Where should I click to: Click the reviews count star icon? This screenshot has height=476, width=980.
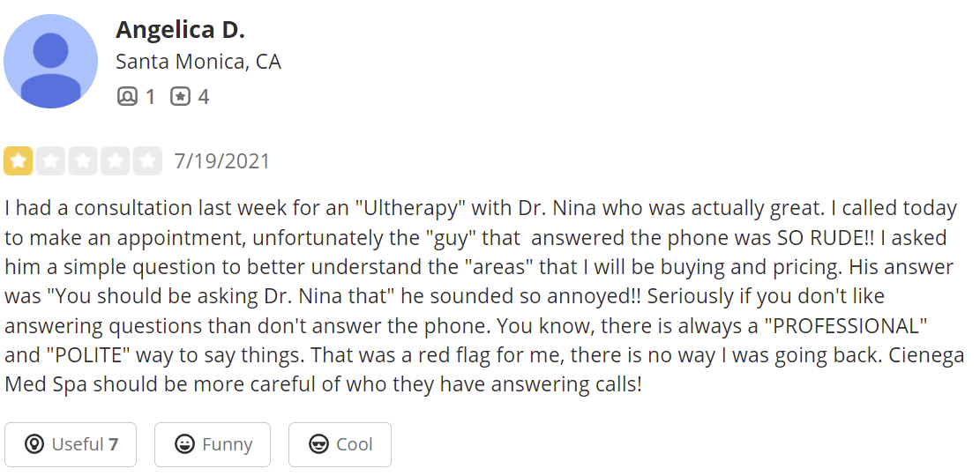[x=180, y=96]
